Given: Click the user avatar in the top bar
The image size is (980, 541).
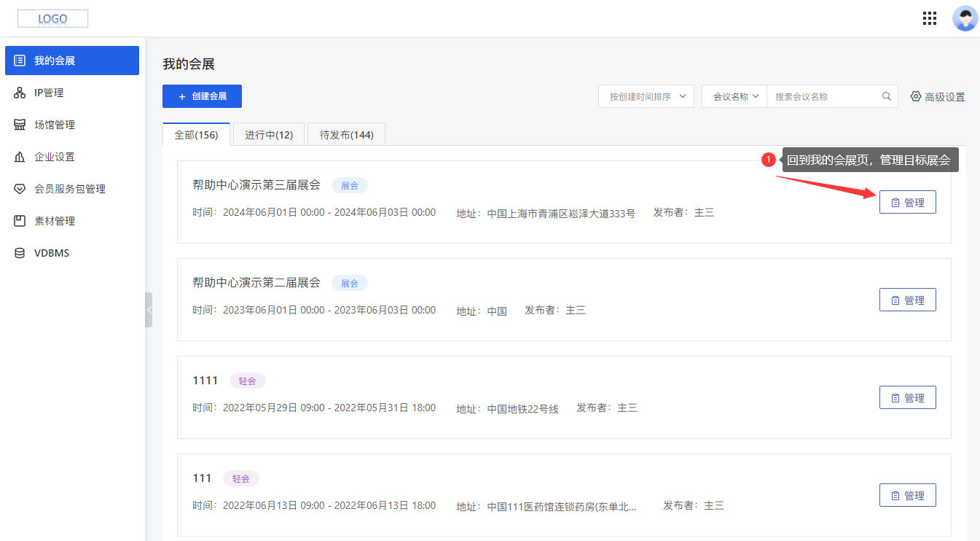Looking at the screenshot, I should tap(965, 17).
